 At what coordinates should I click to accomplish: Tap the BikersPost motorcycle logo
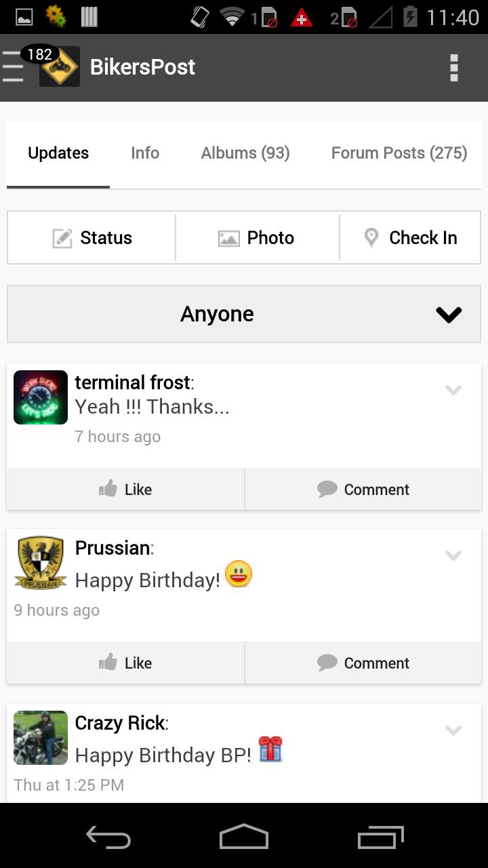coord(60,67)
